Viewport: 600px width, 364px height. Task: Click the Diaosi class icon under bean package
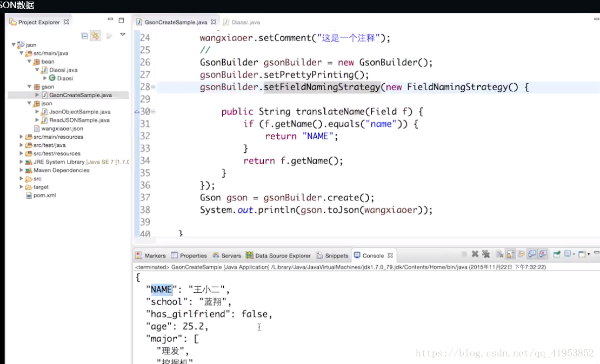point(52,78)
